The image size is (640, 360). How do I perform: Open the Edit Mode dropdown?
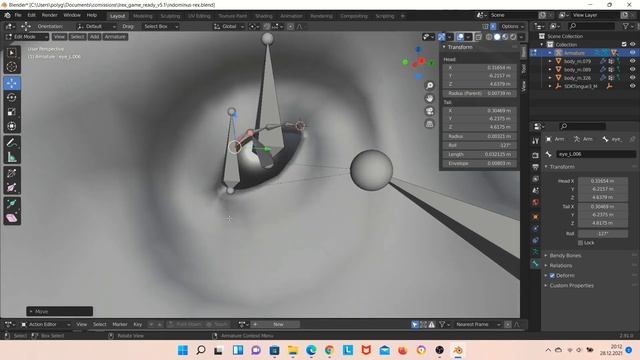click(27, 37)
